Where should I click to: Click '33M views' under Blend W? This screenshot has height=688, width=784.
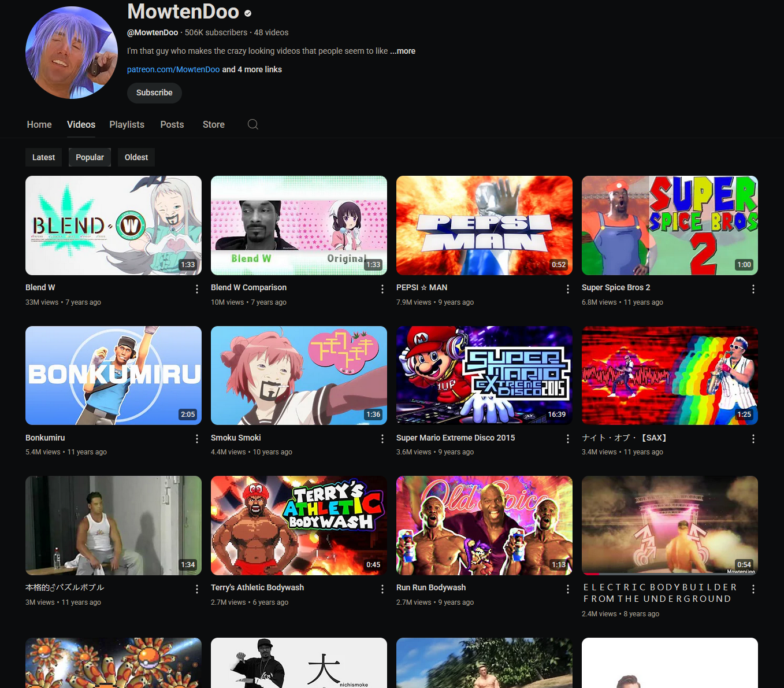click(42, 302)
